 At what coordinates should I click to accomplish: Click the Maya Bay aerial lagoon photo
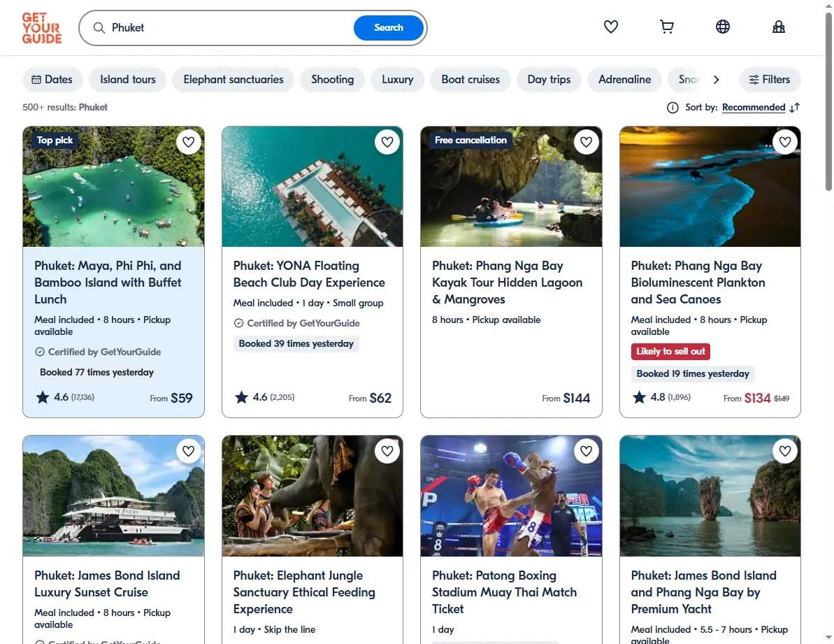coord(113,187)
